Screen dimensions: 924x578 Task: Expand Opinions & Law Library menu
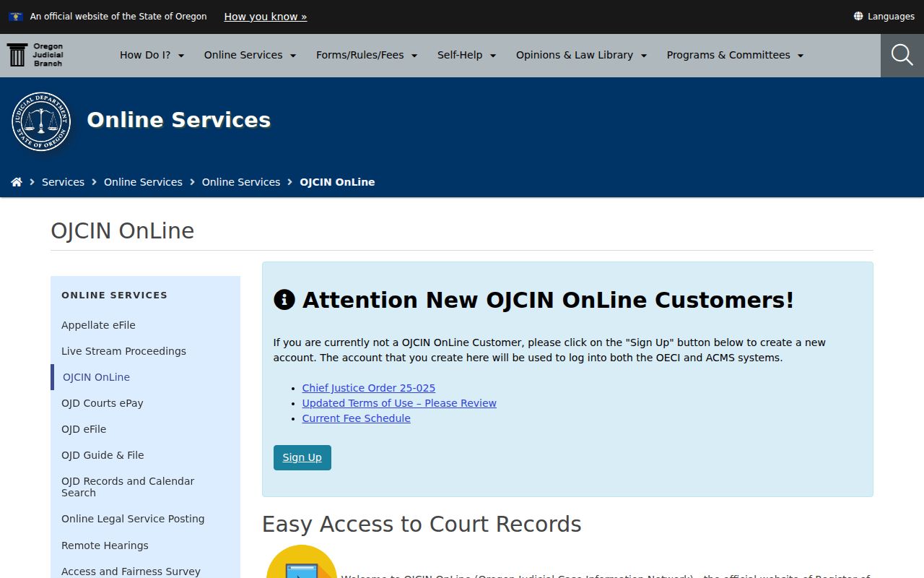582,55
